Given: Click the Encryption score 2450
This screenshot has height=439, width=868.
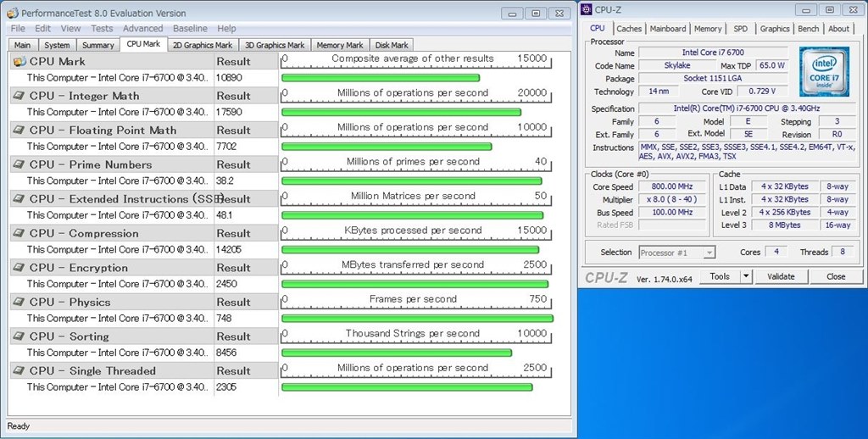Looking at the screenshot, I should (226, 284).
